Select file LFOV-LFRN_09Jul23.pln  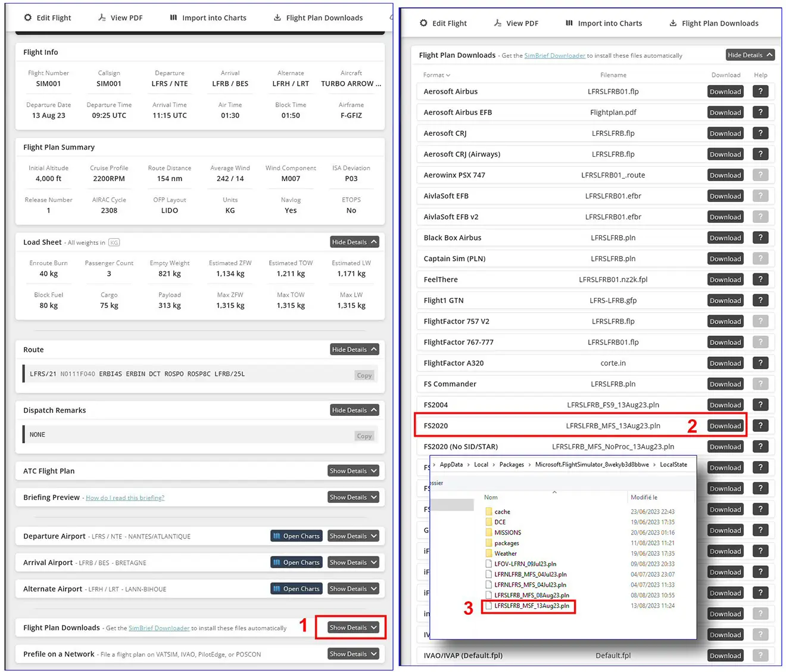click(521, 564)
